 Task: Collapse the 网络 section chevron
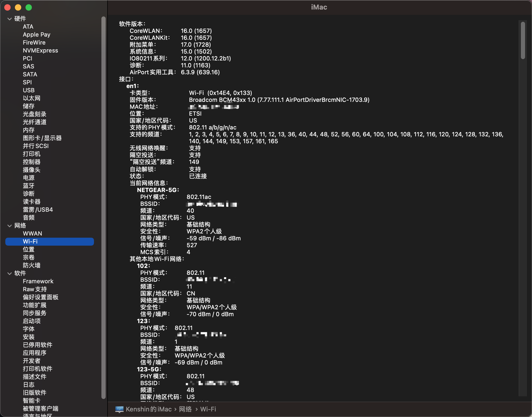(x=10, y=226)
